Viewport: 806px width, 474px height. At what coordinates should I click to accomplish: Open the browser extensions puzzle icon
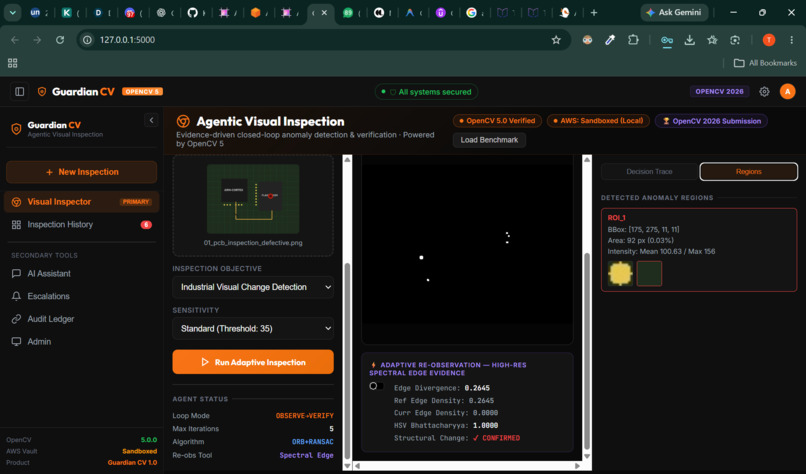coord(633,40)
